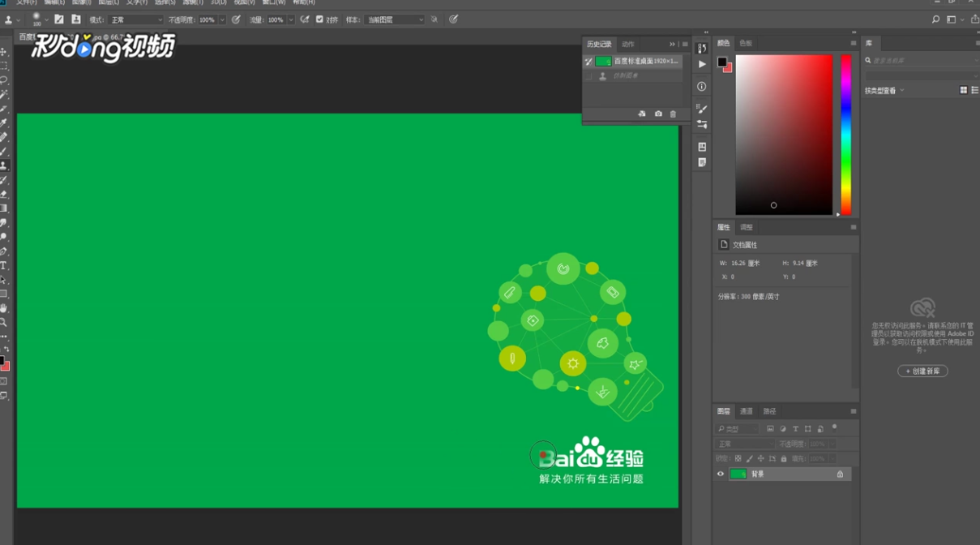
Task: Switch to the 色板 Swatches tab
Action: (746, 43)
